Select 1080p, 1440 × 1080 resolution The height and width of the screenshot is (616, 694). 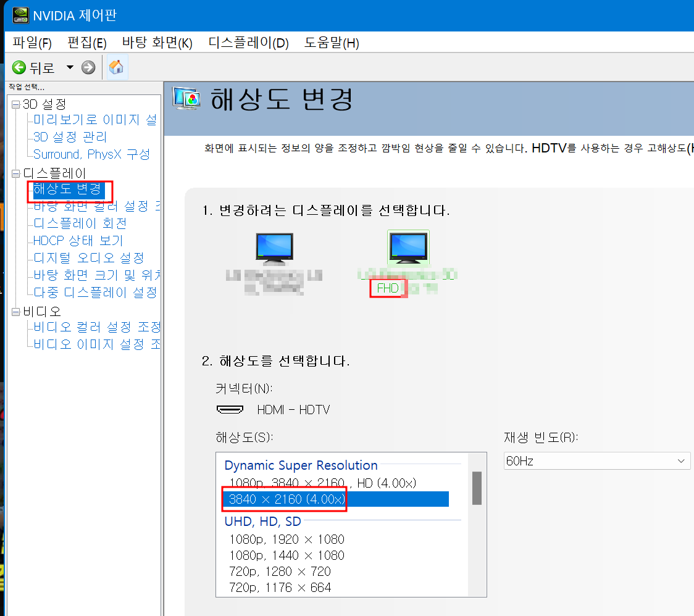coord(287,556)
